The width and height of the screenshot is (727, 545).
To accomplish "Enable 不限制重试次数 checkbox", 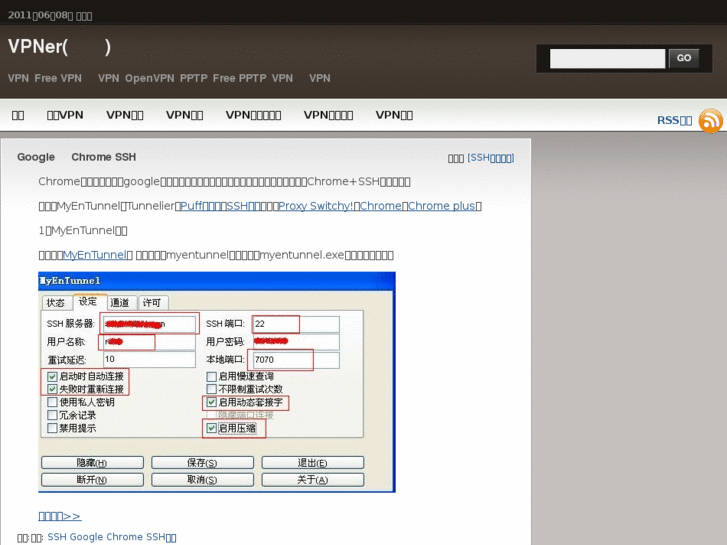I will point(211,389).
